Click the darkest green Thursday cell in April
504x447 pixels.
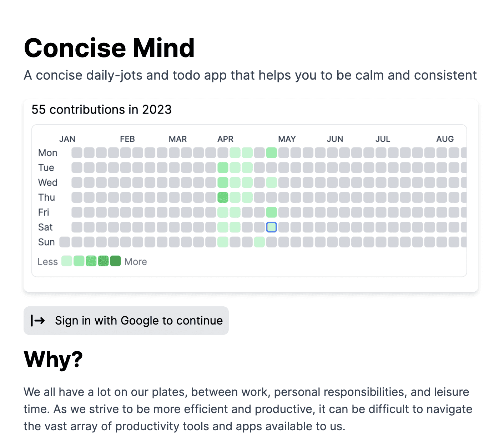click(223, 197)
